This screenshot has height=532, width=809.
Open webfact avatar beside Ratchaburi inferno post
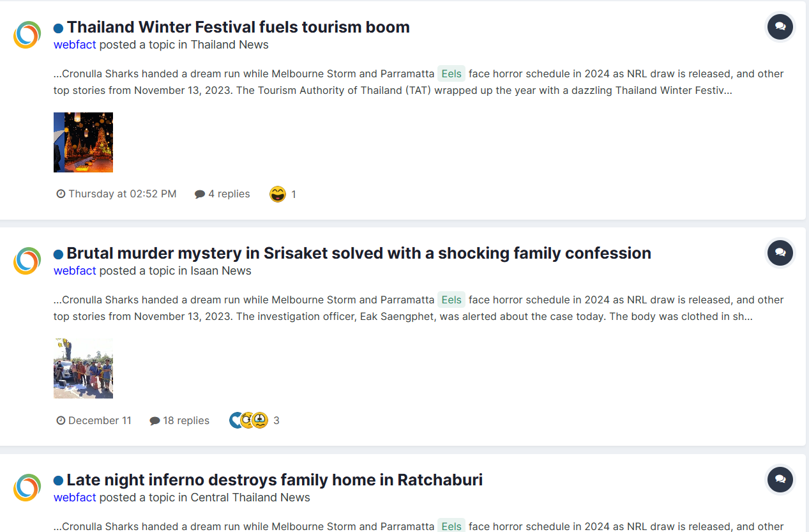[x=27, y=487]
